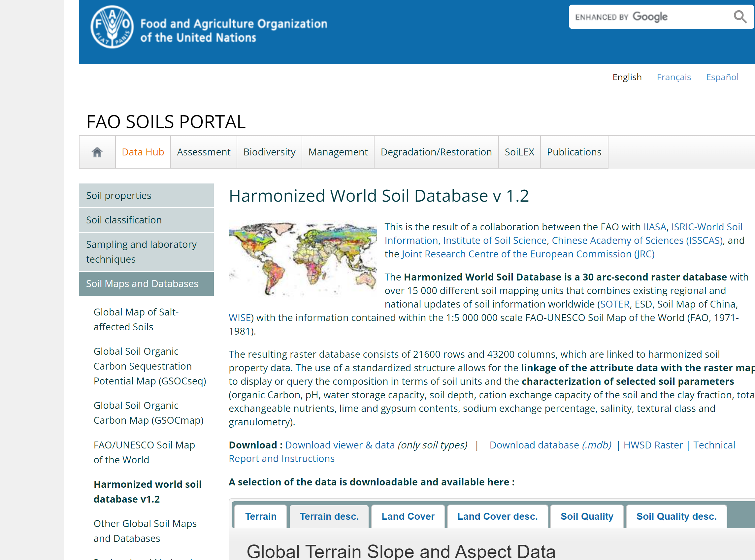755x560 pixels.
Task: Click the FAO SOILS PORTAL heading
Action: click(x=166, y=122)
